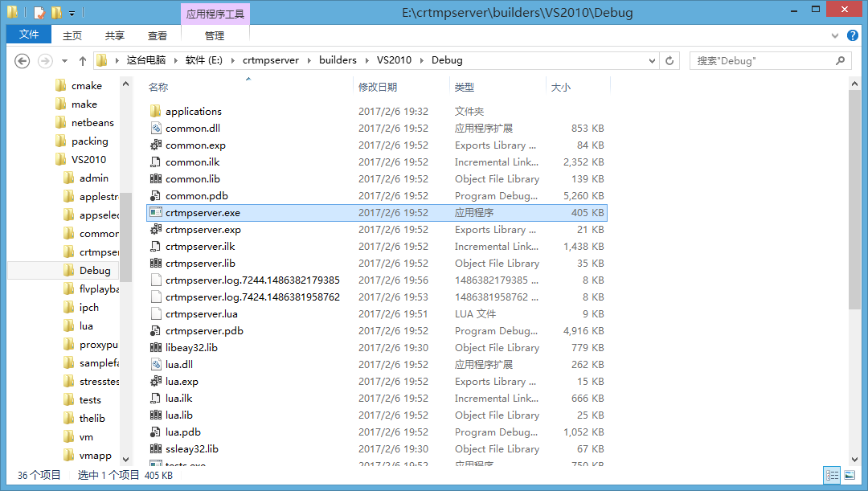Open the 管理 ribbon tab
This screenshot has height=491, width=868.
click(x=215, y=35)
